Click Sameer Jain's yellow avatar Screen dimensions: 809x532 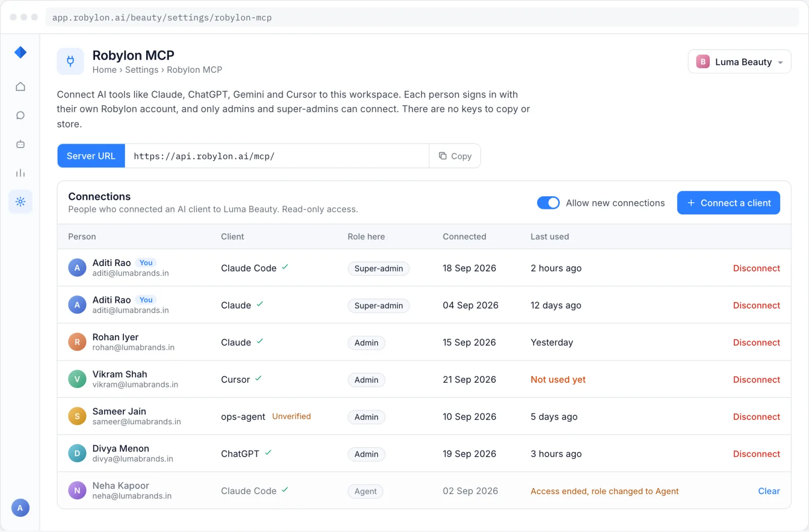(77, 416)
